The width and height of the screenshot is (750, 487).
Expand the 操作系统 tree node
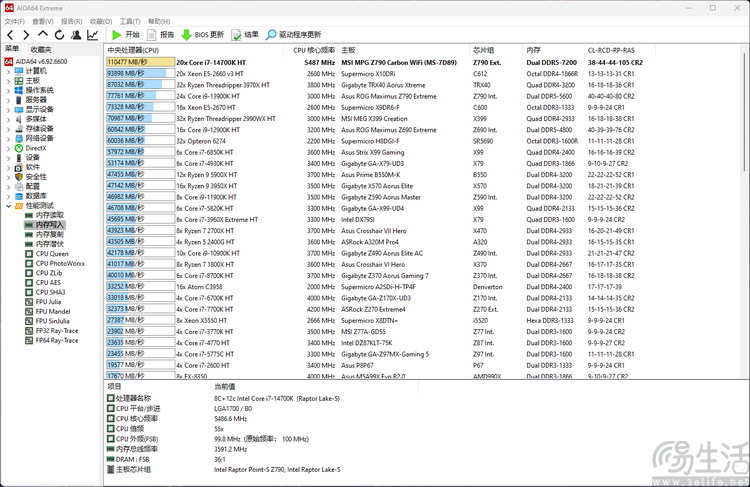pyautogui.click(x=8, y=90)
